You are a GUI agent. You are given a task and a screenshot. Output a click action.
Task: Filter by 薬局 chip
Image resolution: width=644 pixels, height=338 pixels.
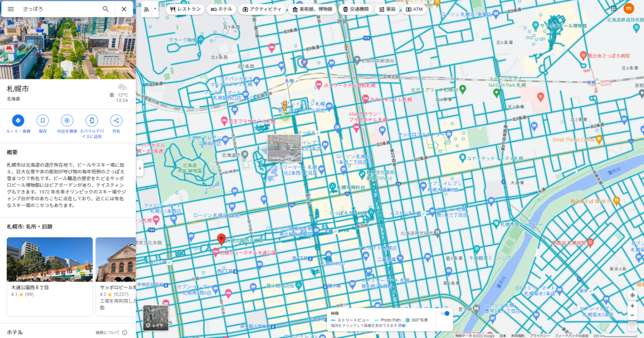point(387,9)
